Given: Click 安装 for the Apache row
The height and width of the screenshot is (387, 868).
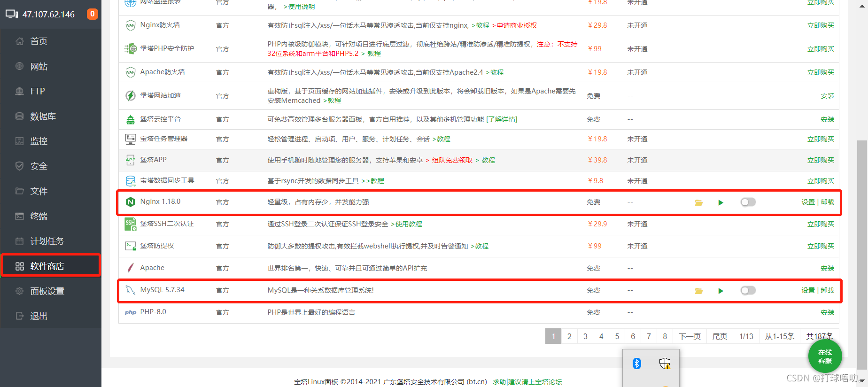Looking at the screenshot, I should (x=827, y=268).
